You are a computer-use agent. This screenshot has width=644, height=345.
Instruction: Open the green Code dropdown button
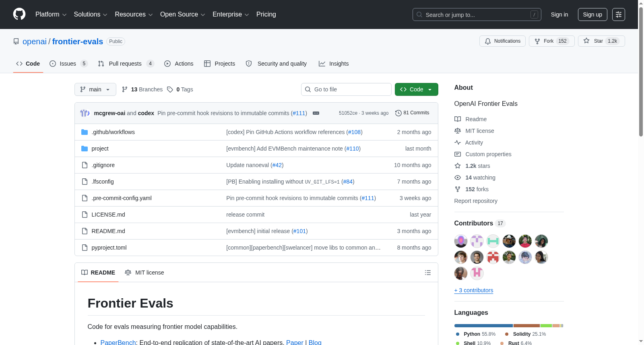[x=417, y=89]
